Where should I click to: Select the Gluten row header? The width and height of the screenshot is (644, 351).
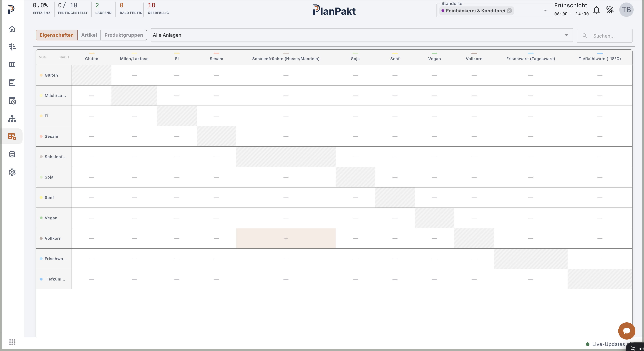click(54, 75)
